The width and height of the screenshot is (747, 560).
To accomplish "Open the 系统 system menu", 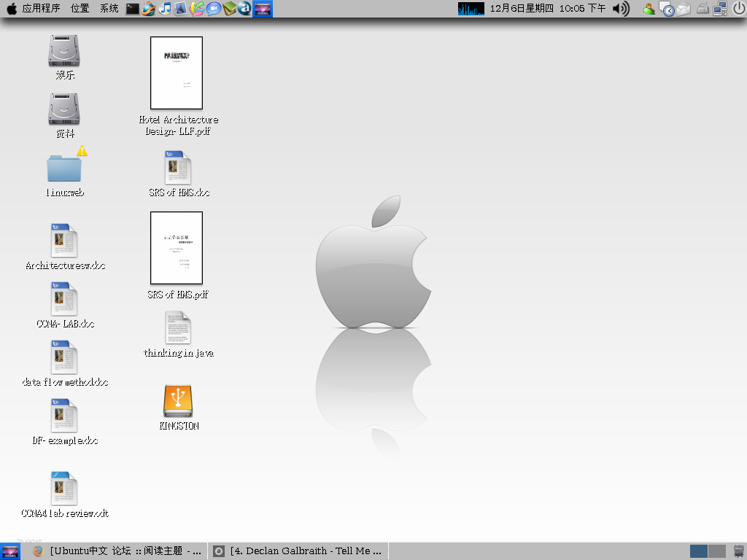I will (109, 8).
